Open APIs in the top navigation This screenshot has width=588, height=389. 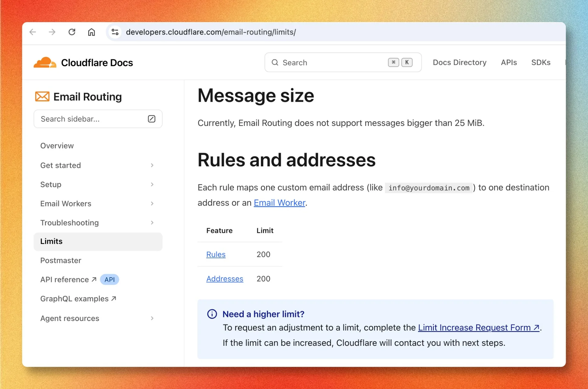[x=509, y=62]
